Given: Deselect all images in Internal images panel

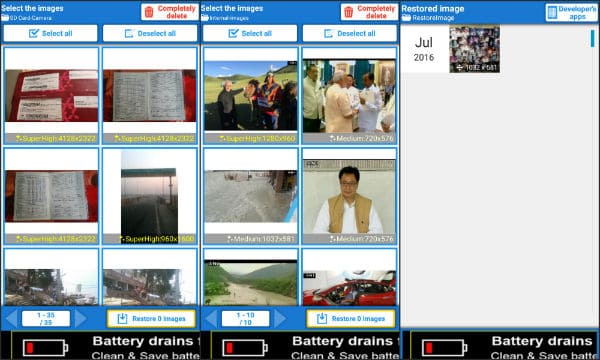Looking at the screenshot, I should (349, 34).
